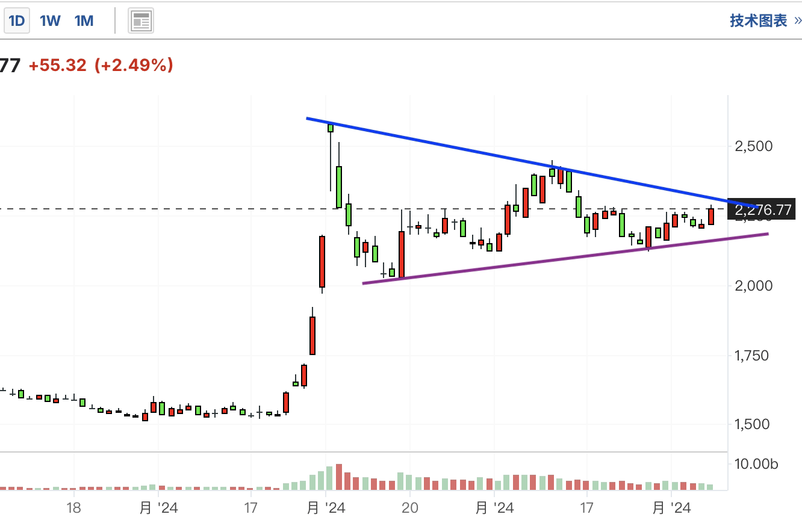Switch to the 1M timeframe
This screenshot has width=802, height=532.
(84, 21)
